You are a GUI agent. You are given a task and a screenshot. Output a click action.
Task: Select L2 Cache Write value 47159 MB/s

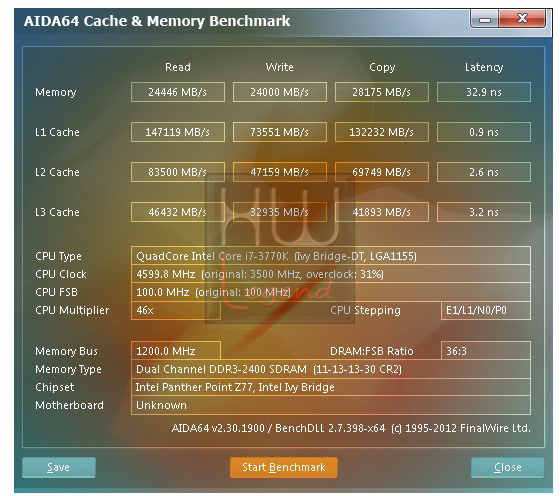pos(280,172)
